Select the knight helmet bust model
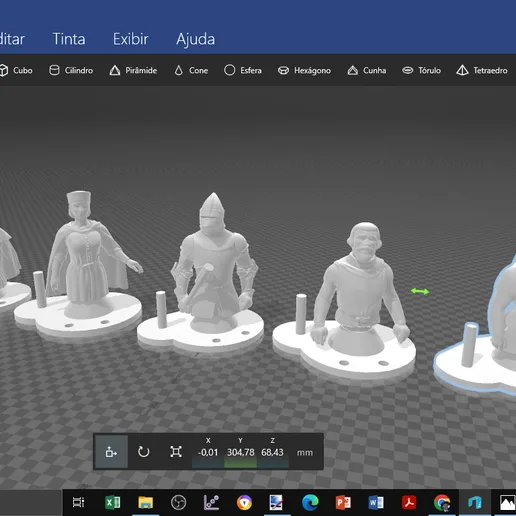Viewport: 516px width, 516px height. point(214,257)
